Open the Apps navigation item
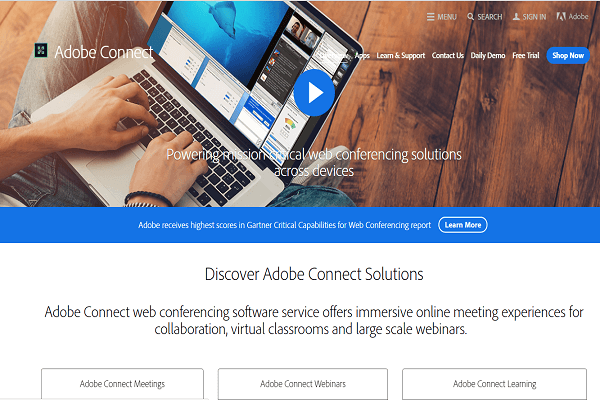Screen dimensions: 600x400 (362, 56)
